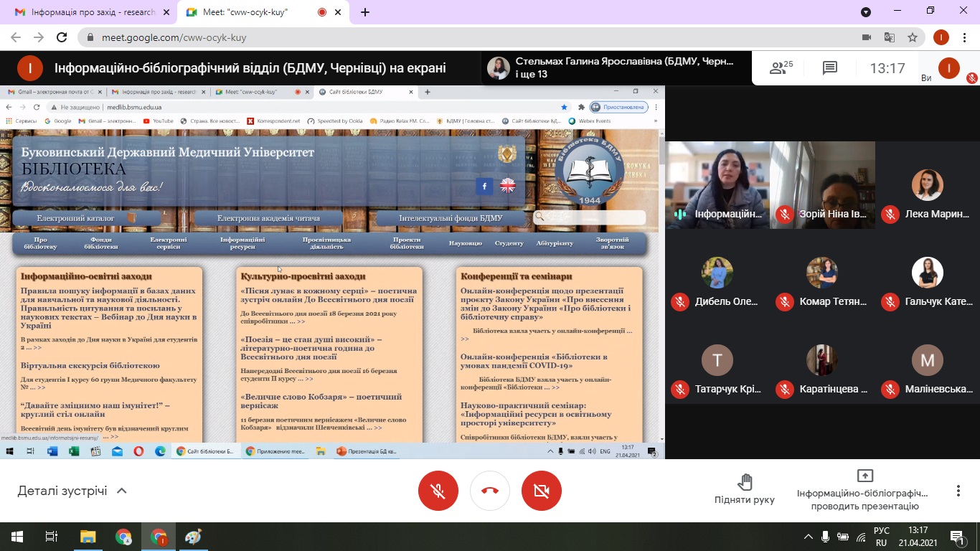This screenshot has height=551, width=980.
Task: Open the Windows notification center
Action: click(x=957, y=537)
